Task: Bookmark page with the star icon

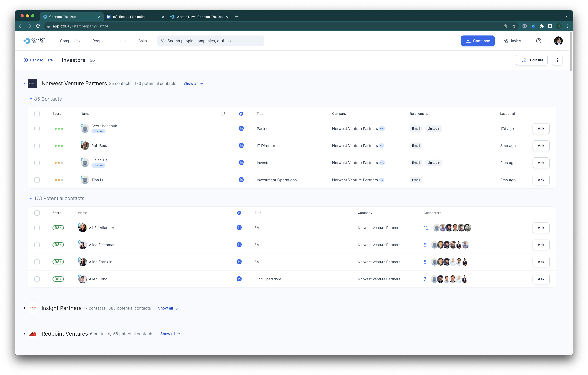Action: 514,26
